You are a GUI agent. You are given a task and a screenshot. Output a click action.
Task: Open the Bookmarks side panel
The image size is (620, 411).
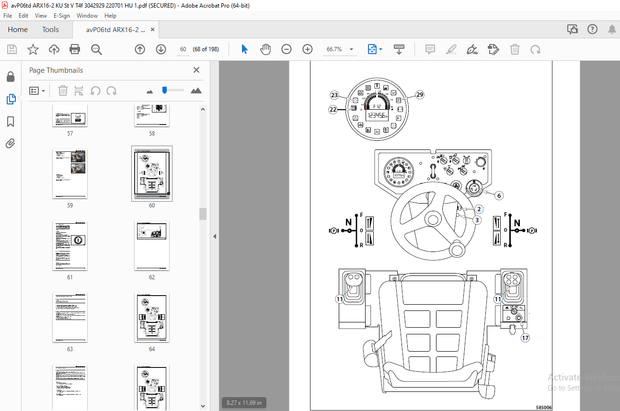coord(11,121)
